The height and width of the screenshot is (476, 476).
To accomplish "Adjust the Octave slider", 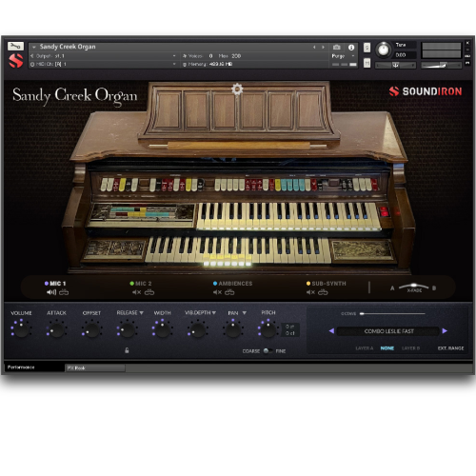I will pos(392,313).
